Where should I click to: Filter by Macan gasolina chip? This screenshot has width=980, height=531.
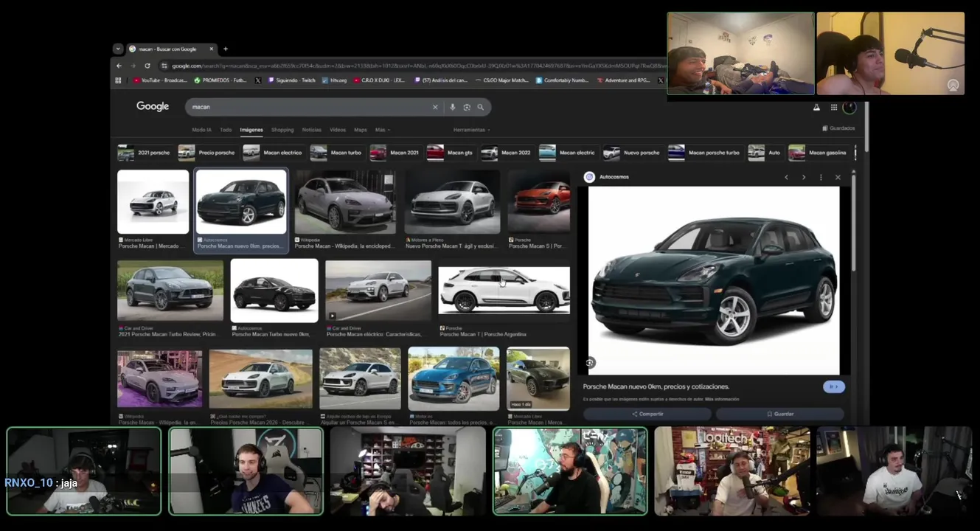coord(818,153)
